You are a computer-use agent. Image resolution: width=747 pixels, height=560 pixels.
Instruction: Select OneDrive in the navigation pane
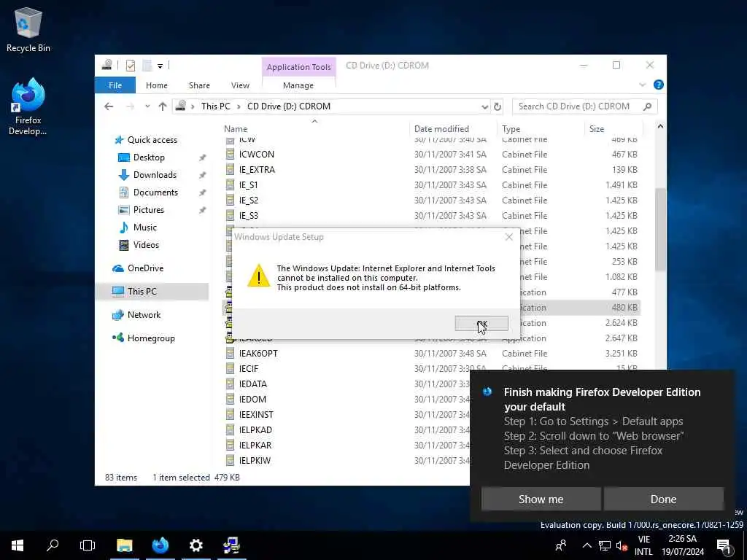138,268
